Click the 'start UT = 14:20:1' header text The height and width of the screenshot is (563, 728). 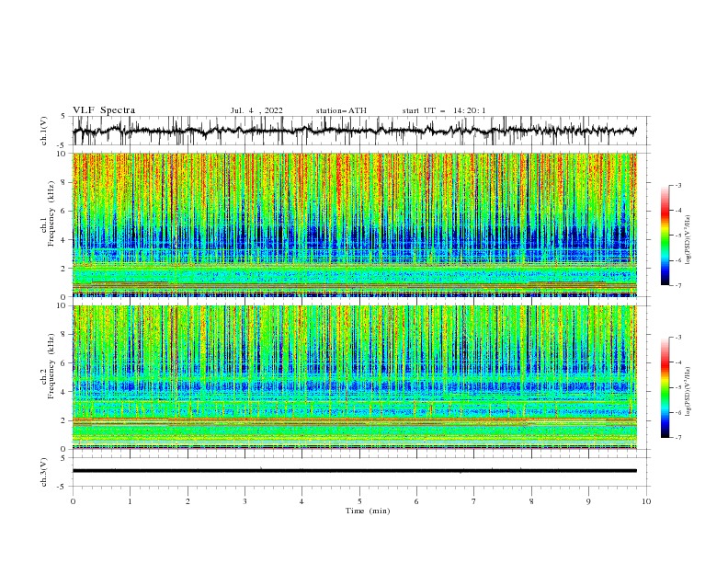pos(444,110)
